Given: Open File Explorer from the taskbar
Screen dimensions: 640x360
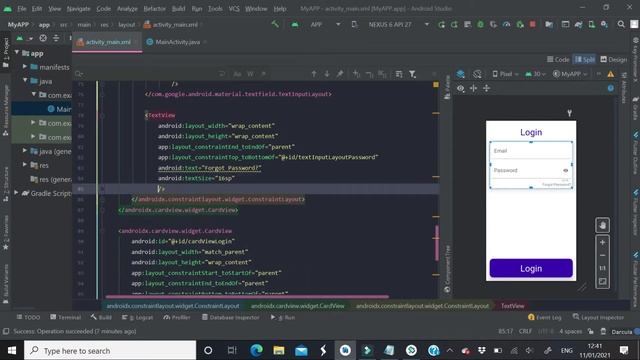Looking at the screenshot, I should [x=279, y=351].
